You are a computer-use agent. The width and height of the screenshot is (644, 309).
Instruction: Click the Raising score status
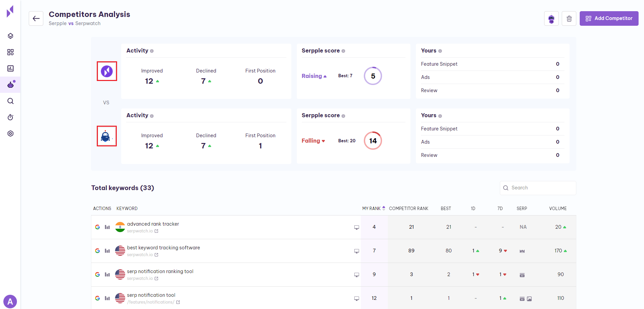[314, 76]
